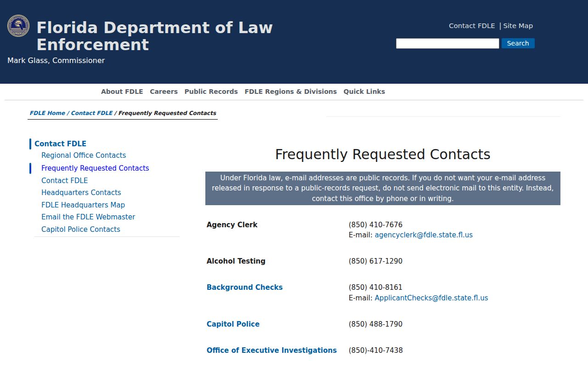Screen dimensions: 588x368
Task: Email agencyclerk@fdle.state.fl.us address
Action: click(x=424, y=235)
